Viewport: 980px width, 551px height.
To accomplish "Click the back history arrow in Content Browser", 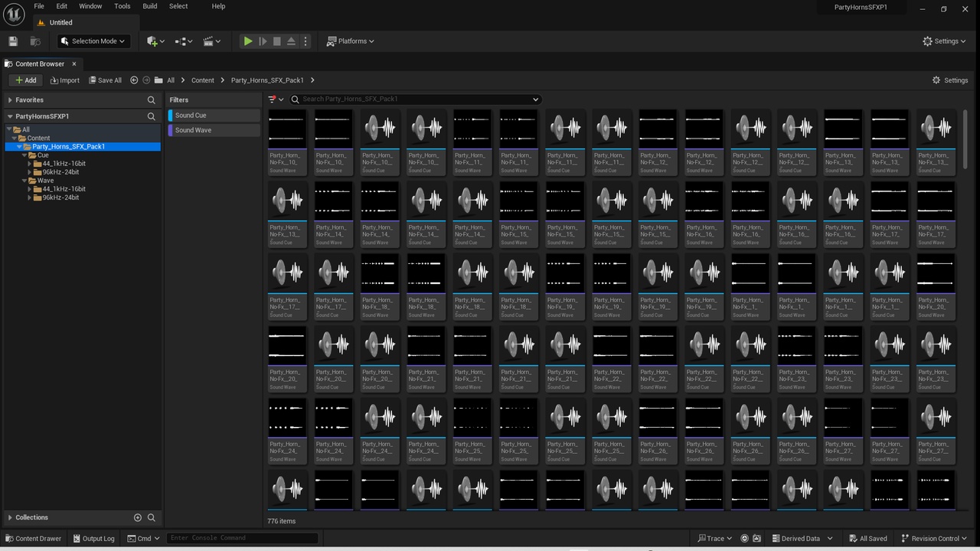I will (x=134, y=80).
